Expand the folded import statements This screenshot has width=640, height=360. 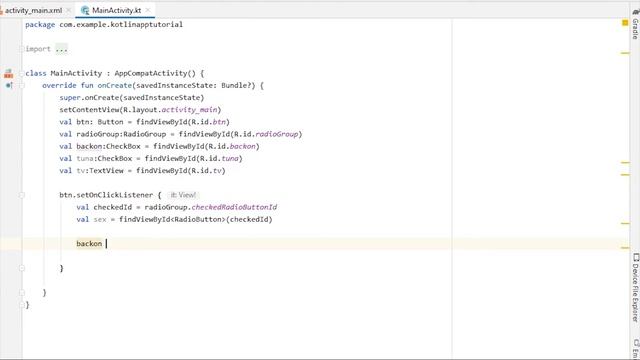(x=22, y=49)
